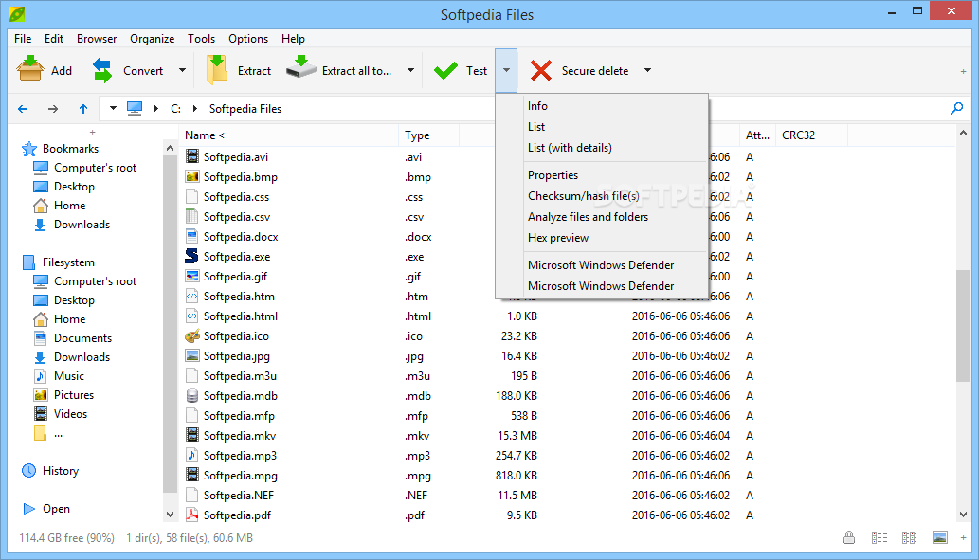This screenshot has width=979, height=560.
Task: Click the Softpedia.exe file icon
Action: pos(191,256)
